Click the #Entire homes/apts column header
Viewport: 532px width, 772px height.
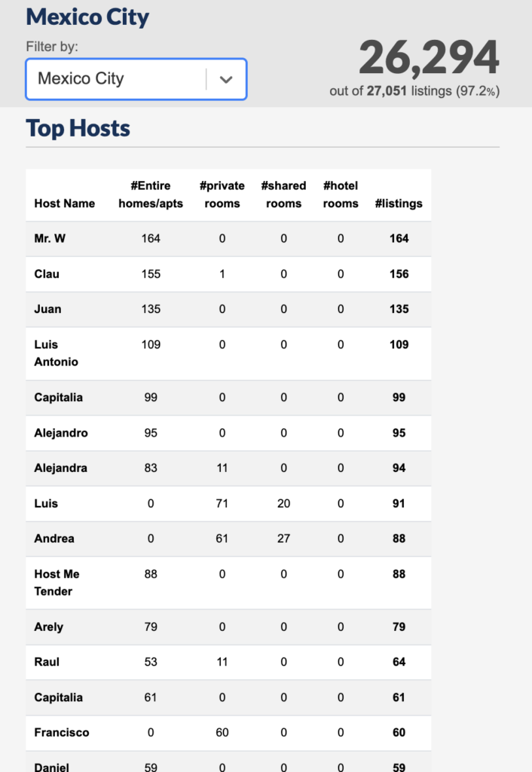pyautogui.click(x=151, y=195)
